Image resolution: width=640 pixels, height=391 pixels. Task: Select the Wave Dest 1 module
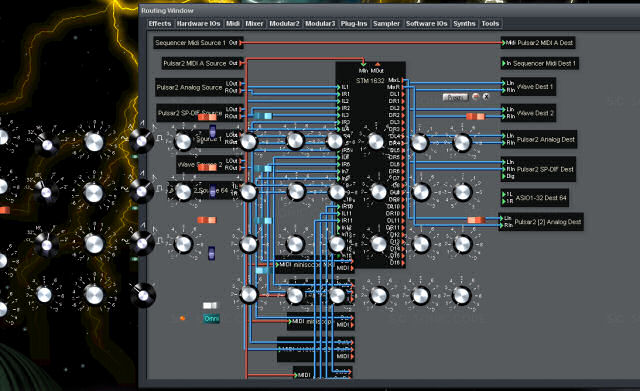click(x=528, y=87)
